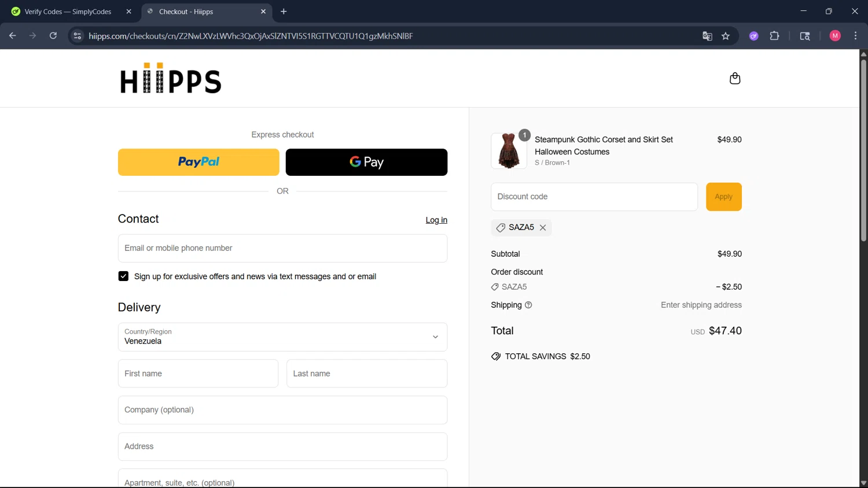Click the Subtotal $49.90 value
This screenshot has width=868, height=488.
730,254
